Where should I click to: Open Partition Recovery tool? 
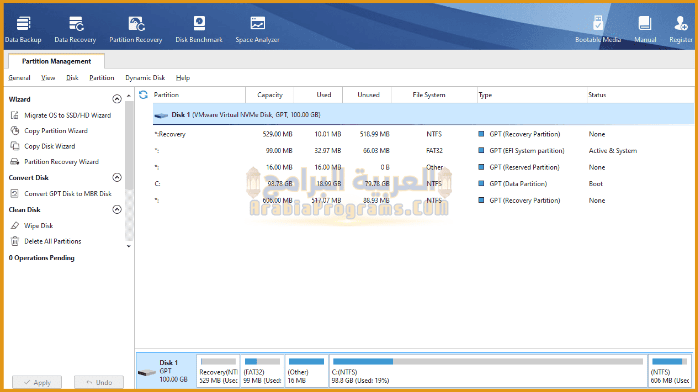coord(136,29)
